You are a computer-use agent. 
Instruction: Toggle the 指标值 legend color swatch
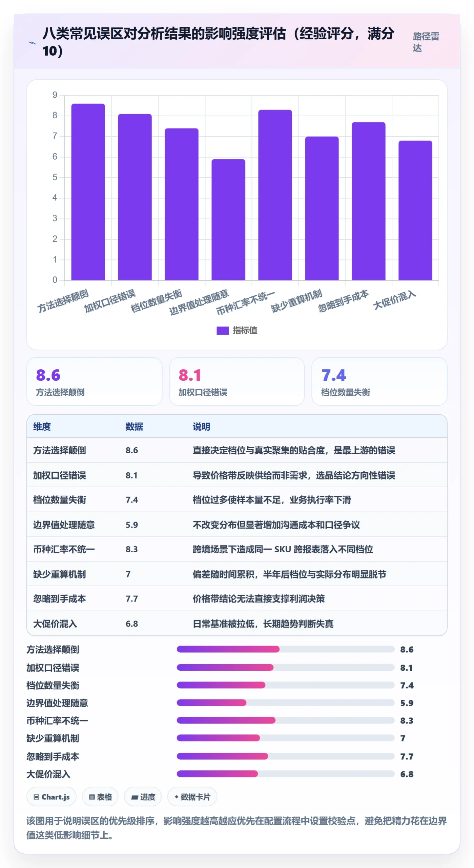point(223,330)
